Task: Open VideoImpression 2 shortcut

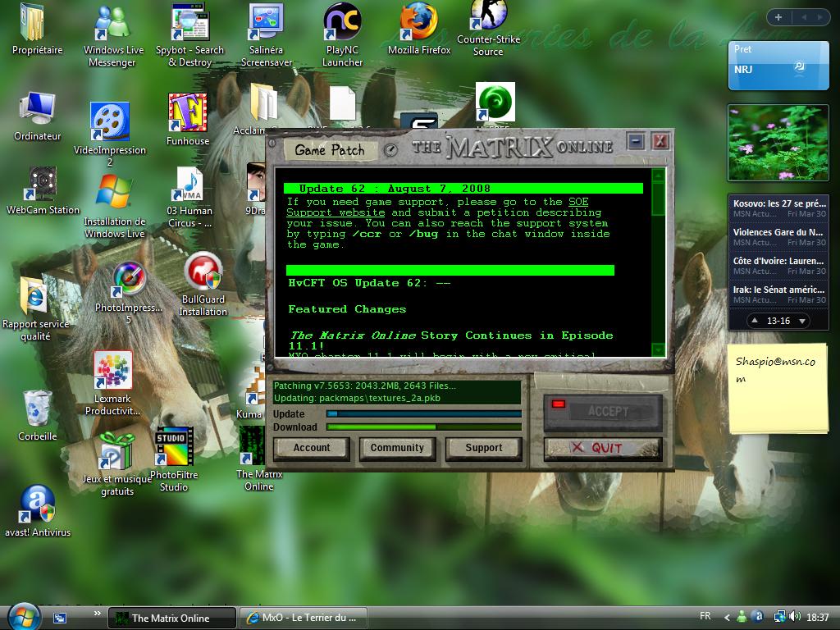Action: 110,134
